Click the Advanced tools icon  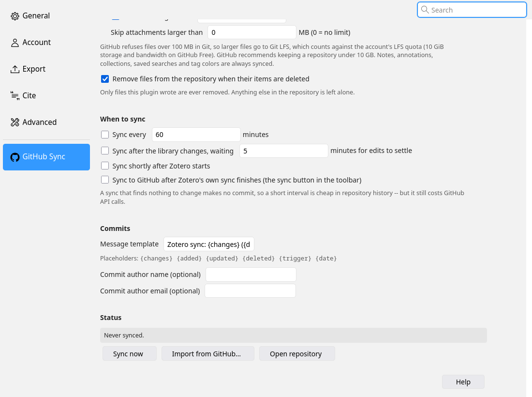coord(15,122)
